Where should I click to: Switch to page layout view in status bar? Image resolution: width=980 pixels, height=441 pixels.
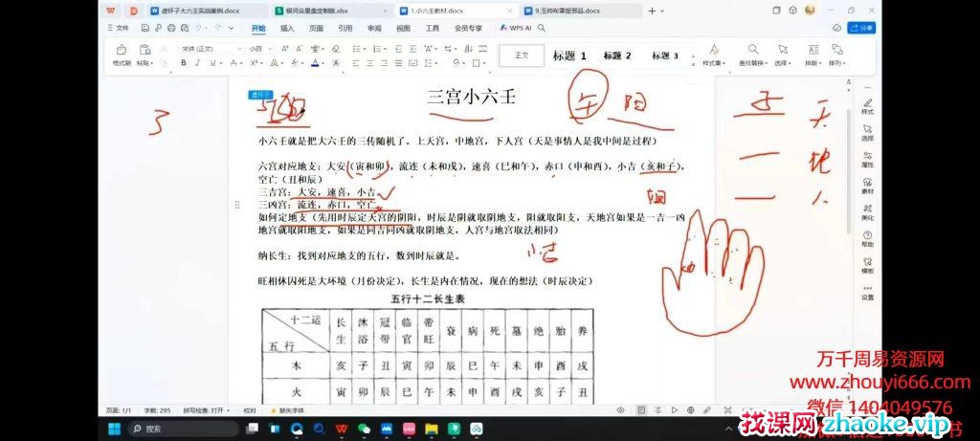(641, 409)
